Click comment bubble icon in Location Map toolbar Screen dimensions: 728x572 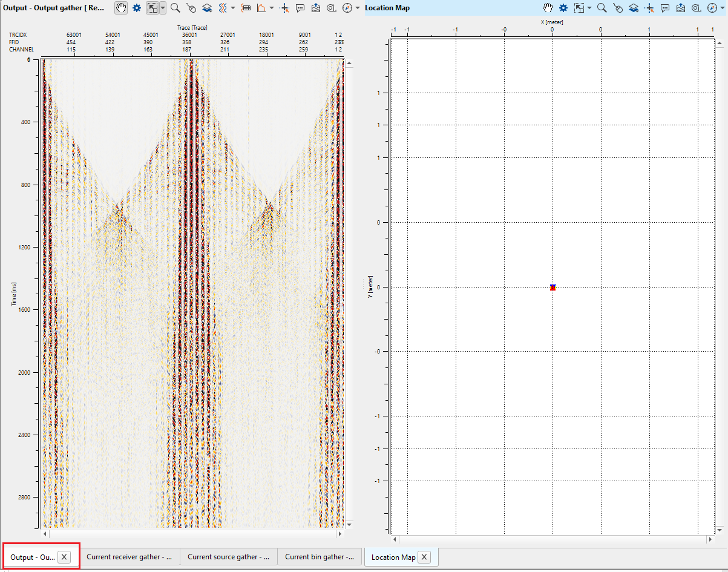tap(665, 8)
